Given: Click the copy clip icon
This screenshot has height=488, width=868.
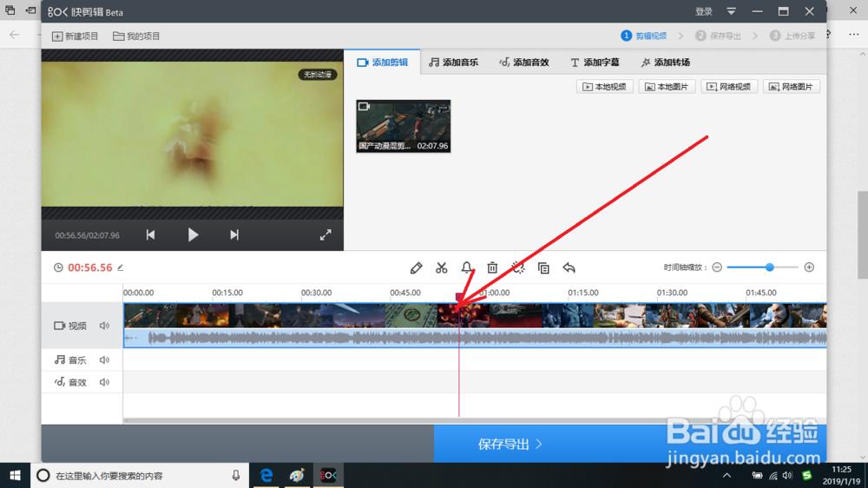Looking at the screenshot, I should coord(543,268).
